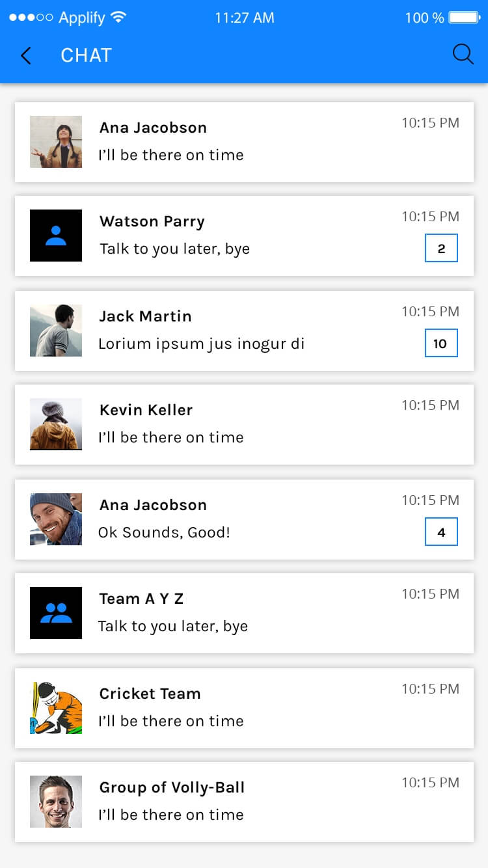Image resolution: width=488 pixels, height=868 pixels.
Task: Tap the unread badge showing 4
Action: (441, 532)
